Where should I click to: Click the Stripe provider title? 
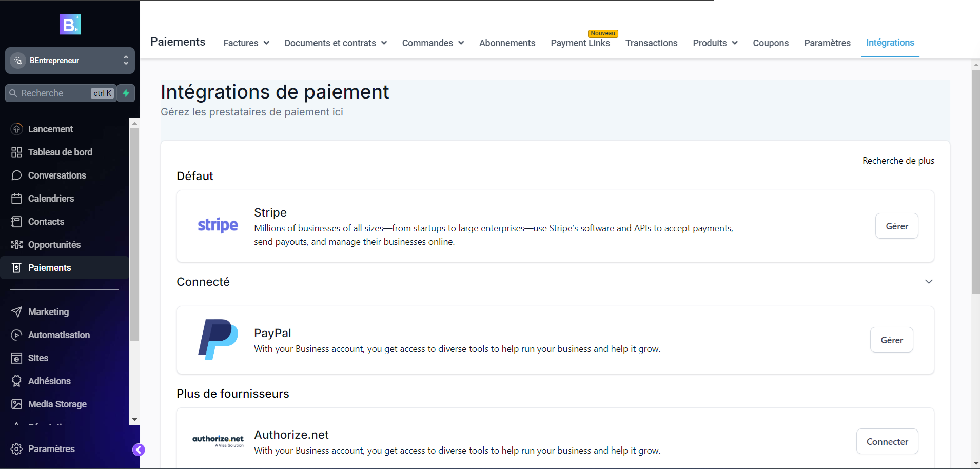tap(270, 212)
